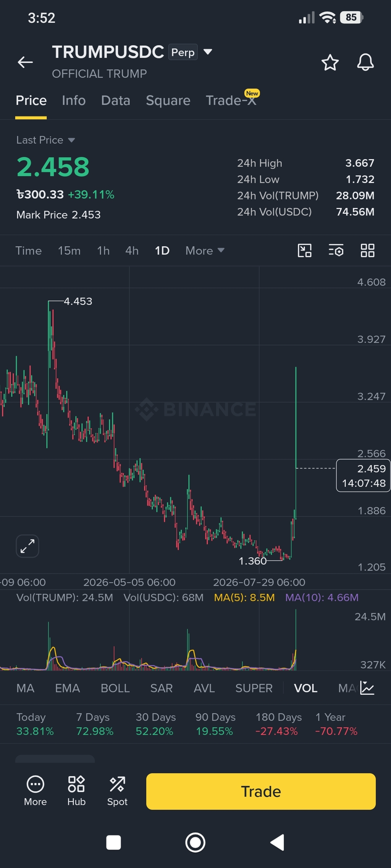The height and width of the screenshot is (868, 391).
Task: Tap the Mark Price 2.453 text
Action: 58,215
